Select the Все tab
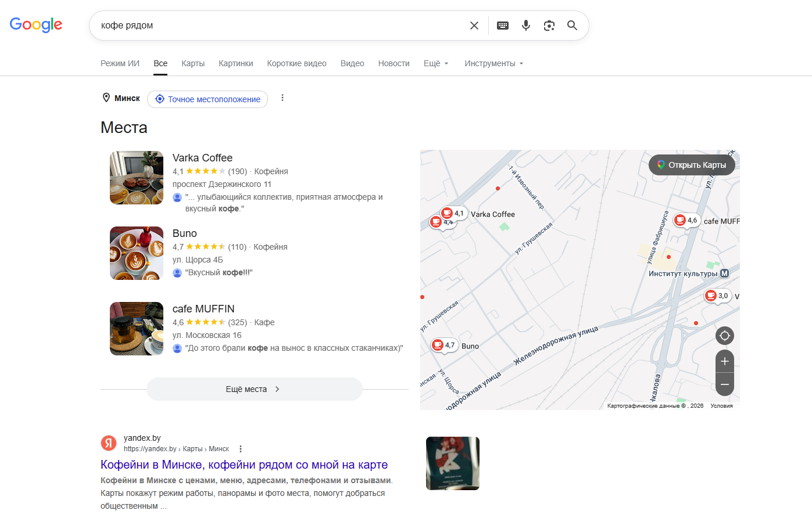This screenshot has width=812, height=518. (160, 63)
